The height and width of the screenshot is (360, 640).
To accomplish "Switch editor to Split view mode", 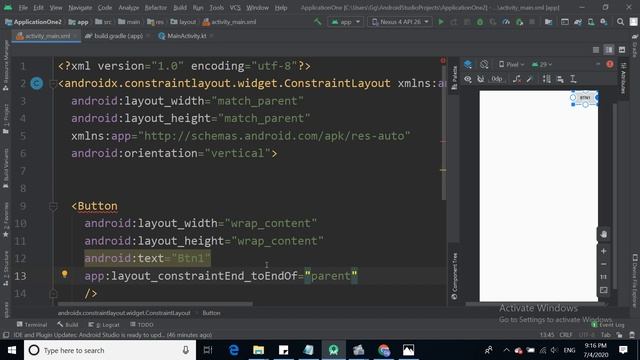I will (609, 50).
